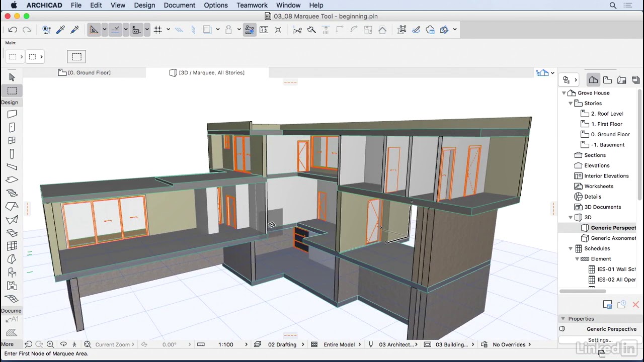
Task: Select the Door tool in toolbox
Action: pyautogui.click(x=12, y=128)
